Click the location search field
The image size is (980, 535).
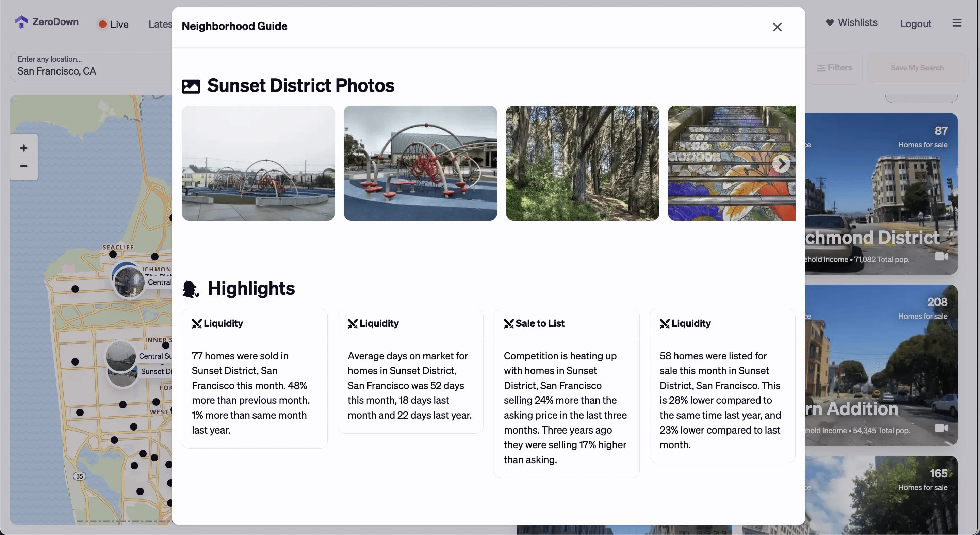coord(91,67)
